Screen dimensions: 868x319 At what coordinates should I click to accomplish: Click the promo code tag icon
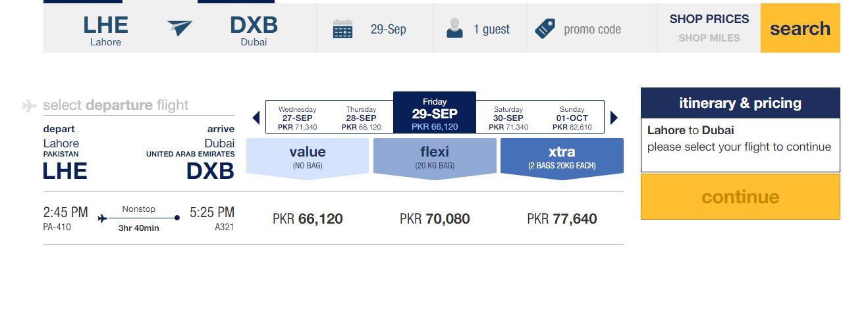[x=545, y=29]
